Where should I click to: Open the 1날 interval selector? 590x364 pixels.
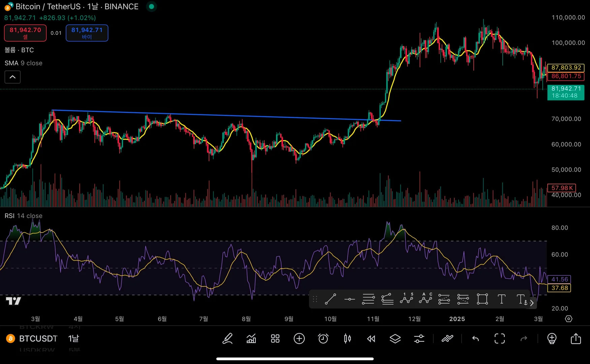73,338
